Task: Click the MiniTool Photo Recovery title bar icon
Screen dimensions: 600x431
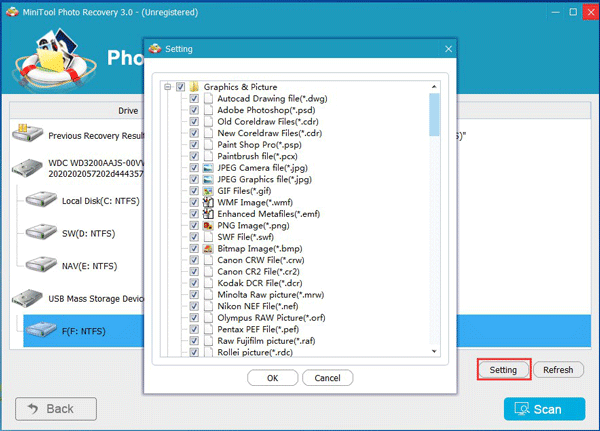Action: [x=13, y=12]
